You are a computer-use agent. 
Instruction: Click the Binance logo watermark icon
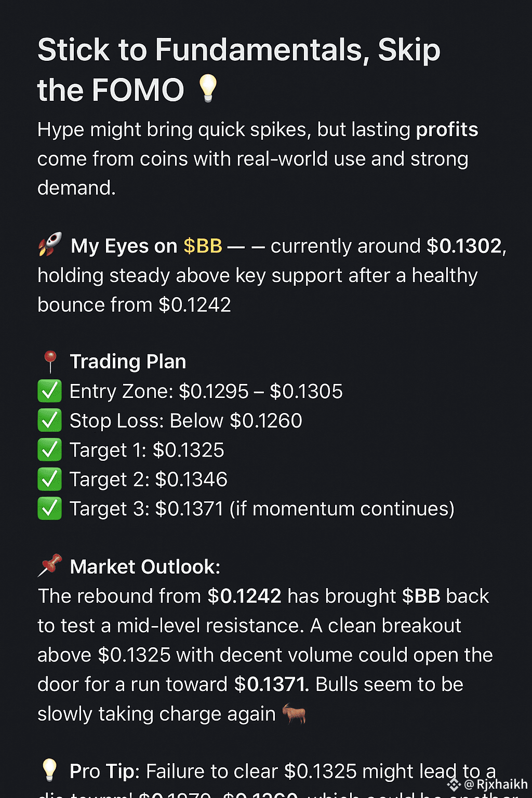point(454,784)
